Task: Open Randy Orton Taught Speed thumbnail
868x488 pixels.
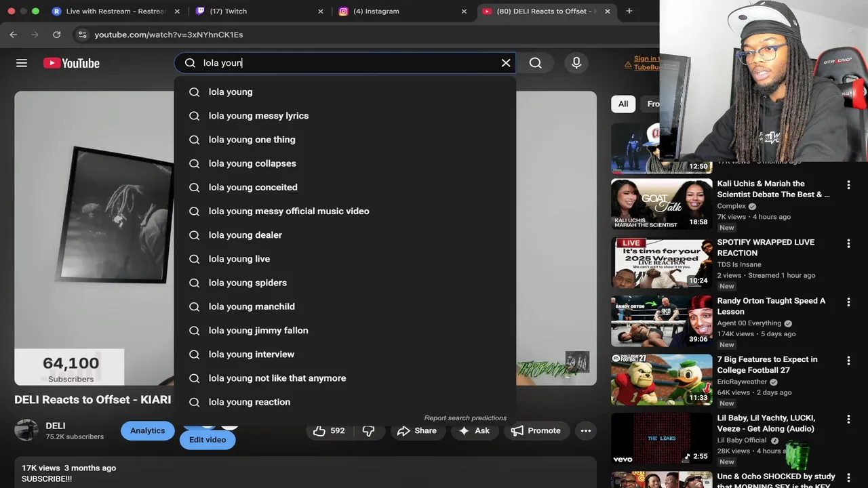Action: (662, 321)
